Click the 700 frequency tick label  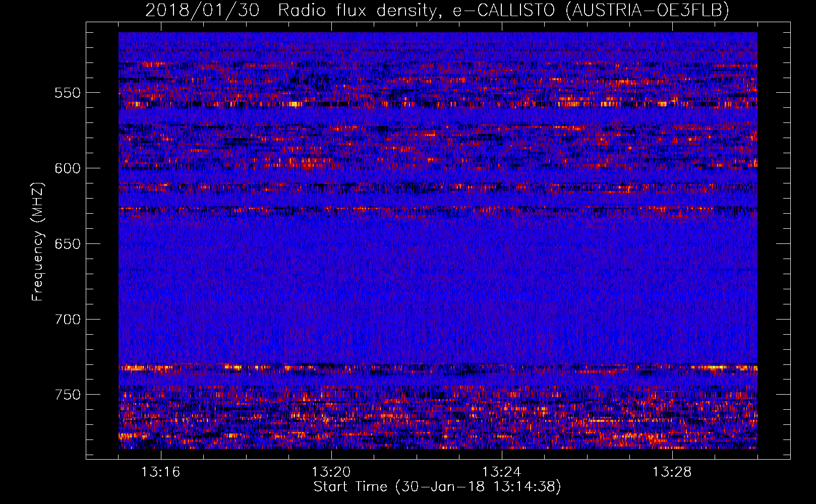pyautogui.click(x=68, y=320)
